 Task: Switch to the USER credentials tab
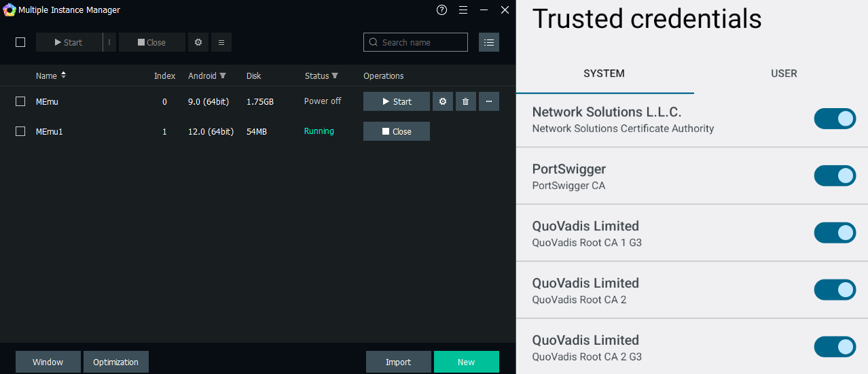(x=784, y=73)
